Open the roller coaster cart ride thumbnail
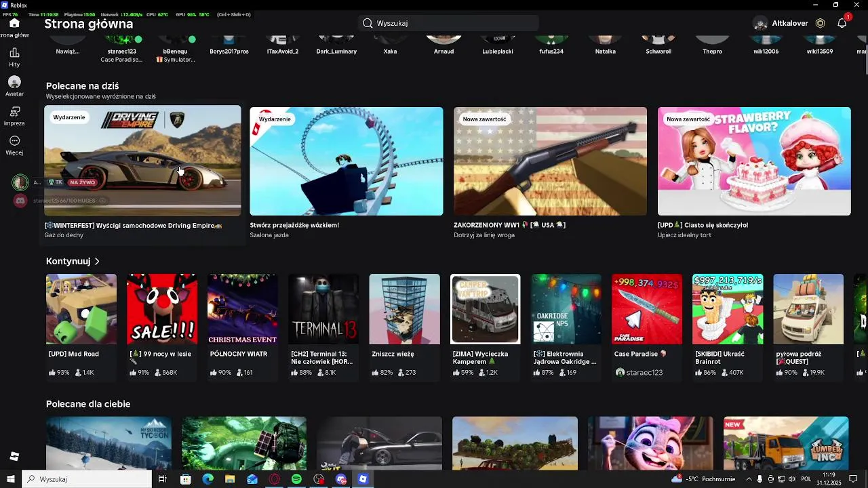The image size is (868, 488). coord(347,161)
